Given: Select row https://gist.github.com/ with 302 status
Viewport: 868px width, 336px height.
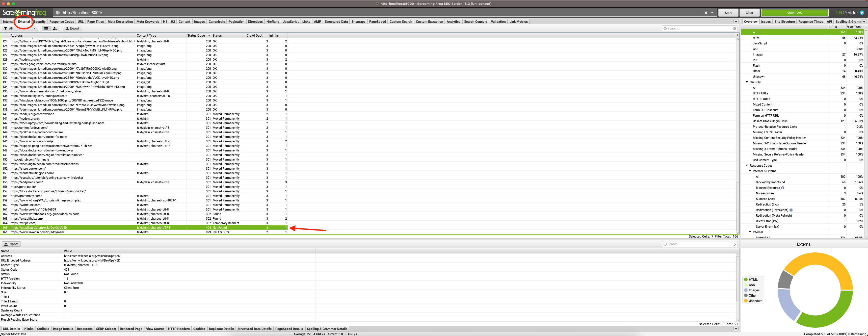Looking at the screenshot, I should pyautogui.click(x=144, y=218).
